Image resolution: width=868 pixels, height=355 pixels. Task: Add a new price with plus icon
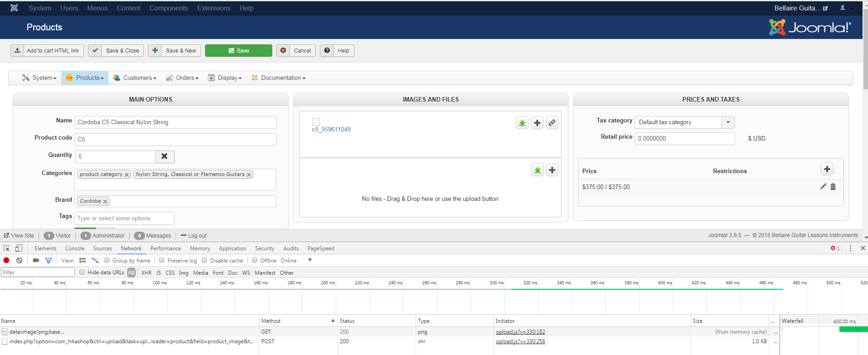point(827,169)
